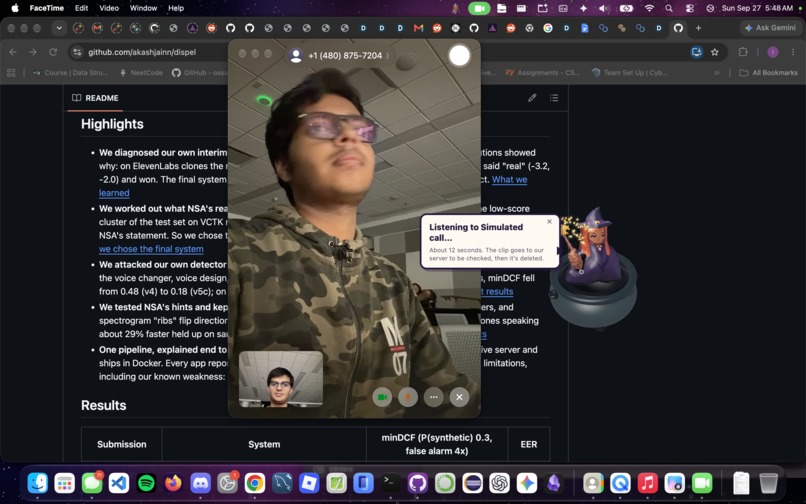The width and height of the screenshot is (806, 504).
Task: Go forward in Chrome
Action: (32, 52)
